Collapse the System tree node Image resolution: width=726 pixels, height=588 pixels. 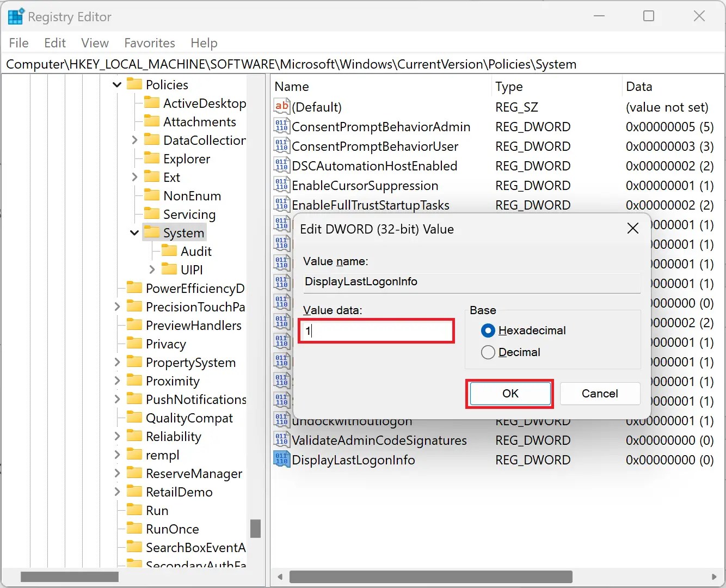[134, 232]
